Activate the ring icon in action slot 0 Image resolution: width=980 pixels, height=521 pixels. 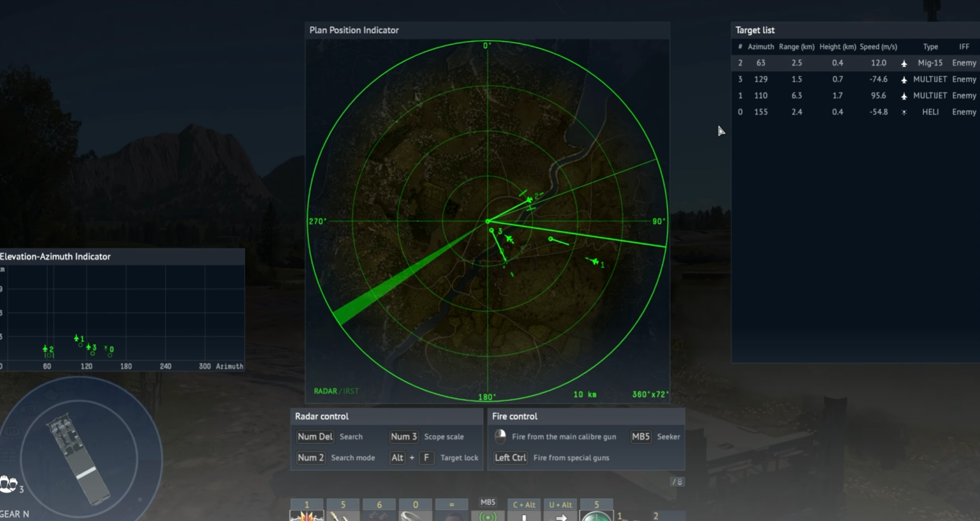[x=415, y=516]
